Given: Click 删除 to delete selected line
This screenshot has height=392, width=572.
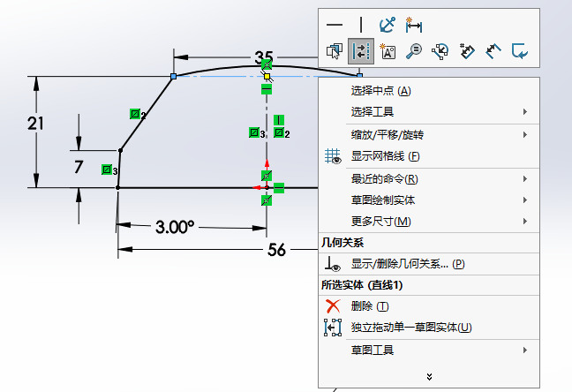Looking at the screenshot, I should tap(369, 306).
